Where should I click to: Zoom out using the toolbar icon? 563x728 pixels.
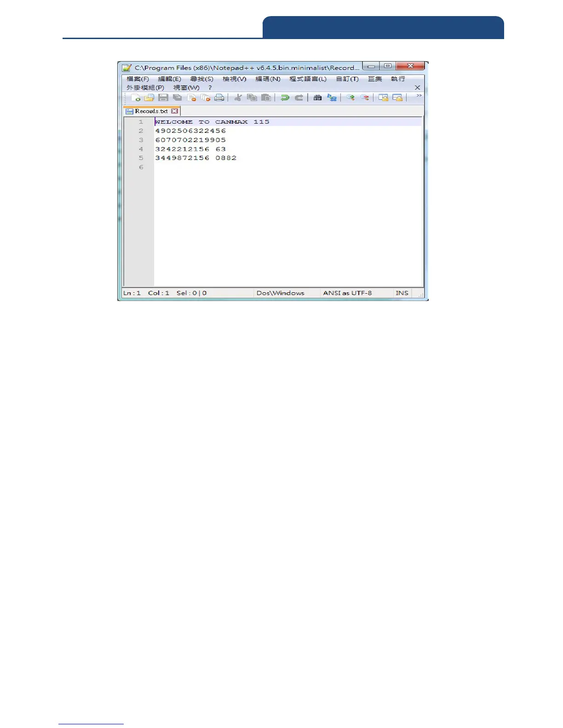[x=364, y=97]
